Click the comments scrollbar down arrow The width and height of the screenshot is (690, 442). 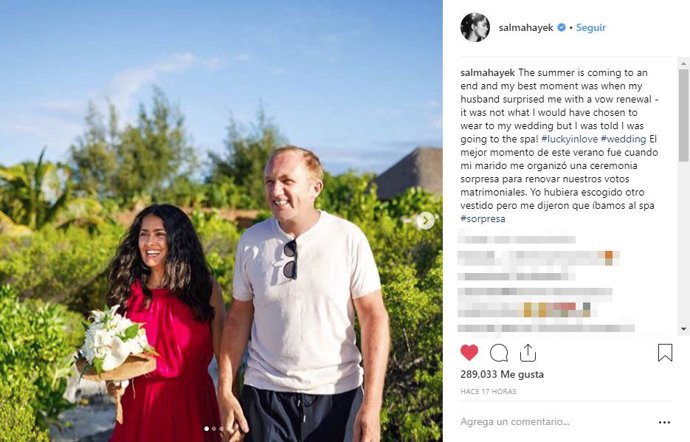tap(683, 329)
